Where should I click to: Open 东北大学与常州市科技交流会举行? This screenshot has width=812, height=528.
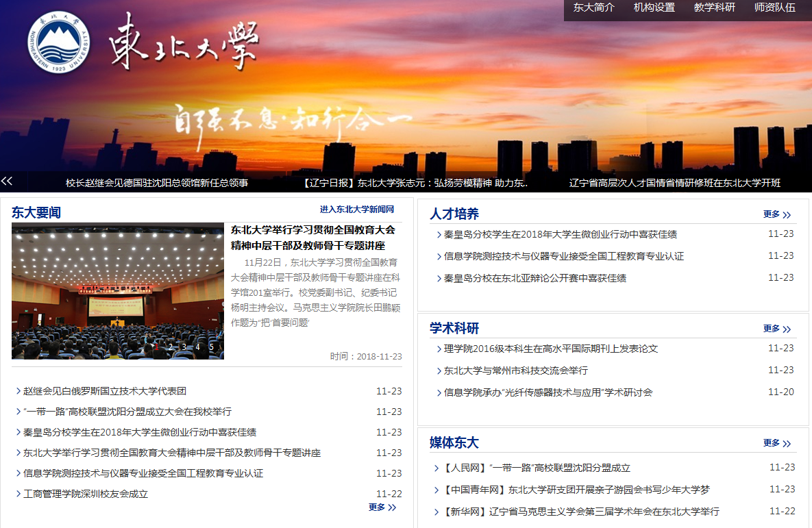point(516,370)
